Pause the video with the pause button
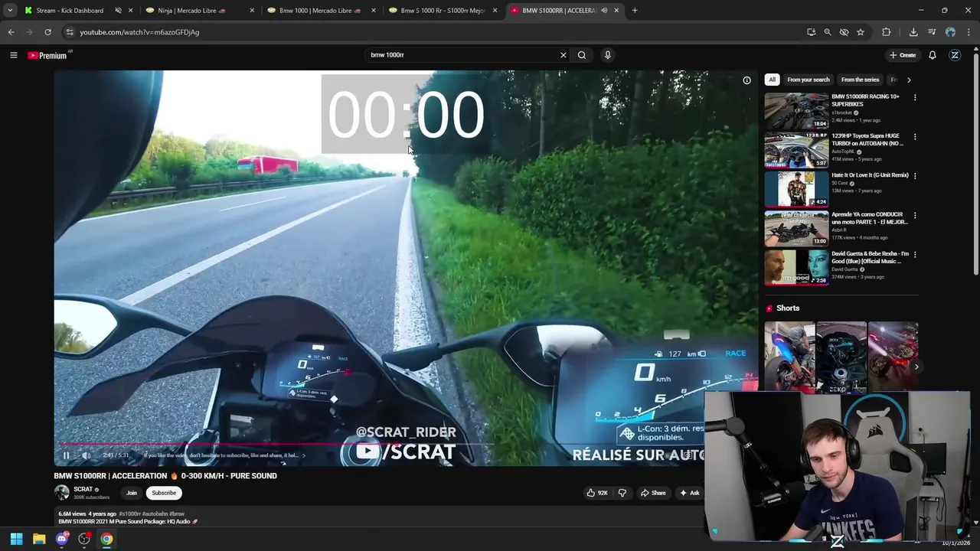 [x=66, y=455]
